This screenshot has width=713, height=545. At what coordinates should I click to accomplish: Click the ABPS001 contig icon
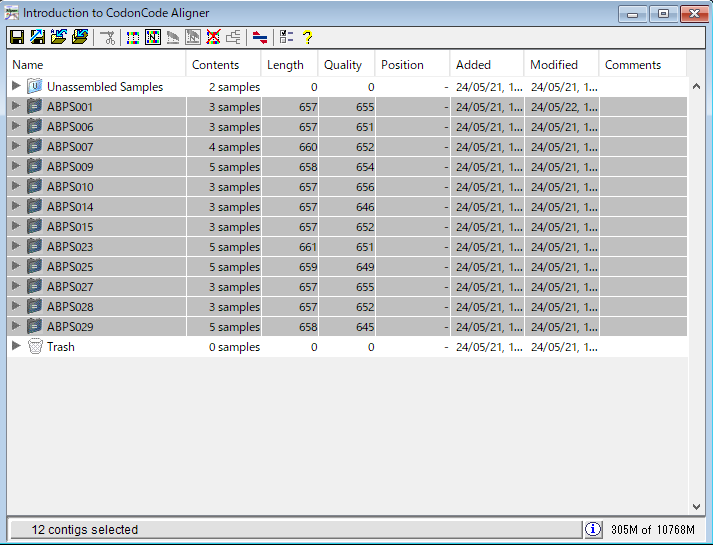pyautogui.click(x=35, y=107)
